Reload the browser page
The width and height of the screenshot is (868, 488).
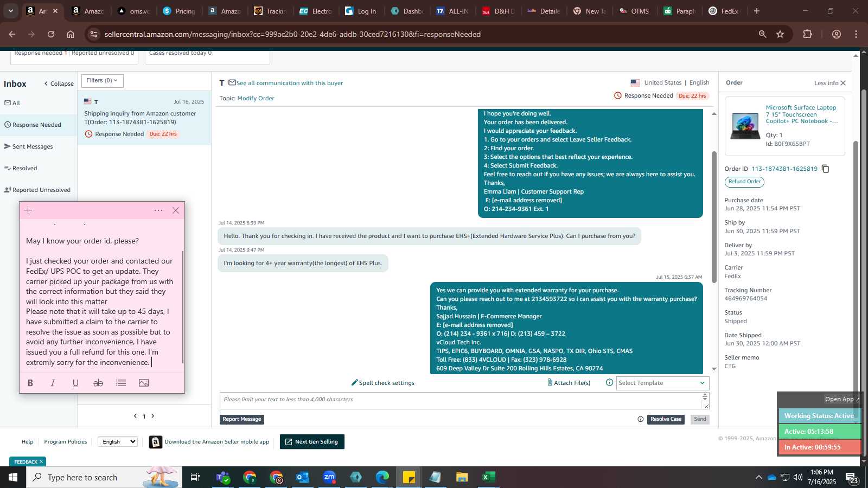point(51,34)
